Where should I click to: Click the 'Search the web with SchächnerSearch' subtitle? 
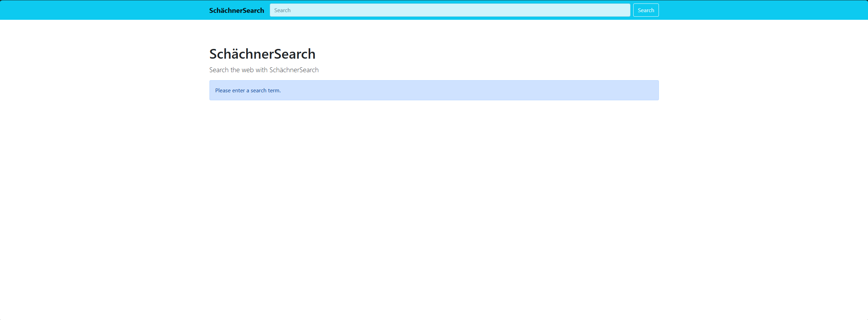[264, 70]
